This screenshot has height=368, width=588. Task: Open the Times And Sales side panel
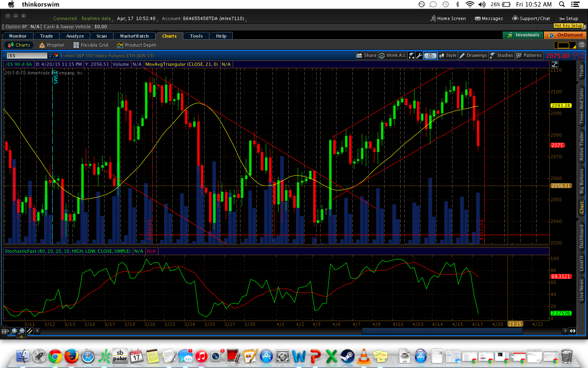(581, 106)
